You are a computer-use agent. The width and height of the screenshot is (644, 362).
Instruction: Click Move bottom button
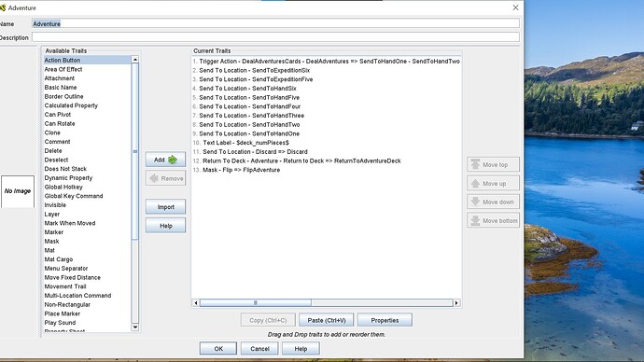pyautogui.click(x=494, y=220)
